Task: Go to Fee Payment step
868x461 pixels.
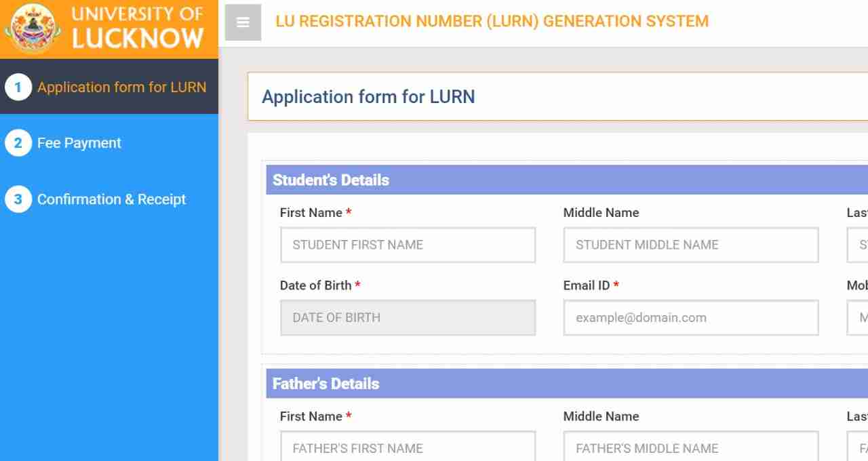Action: coord(79,143)
